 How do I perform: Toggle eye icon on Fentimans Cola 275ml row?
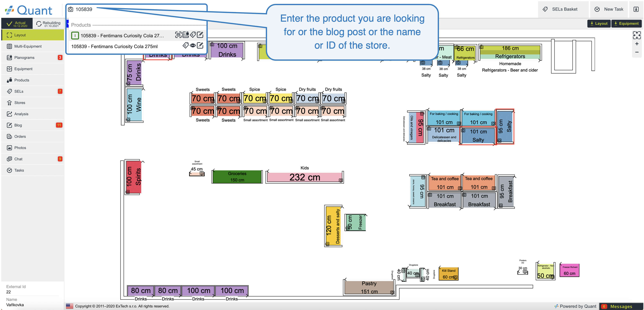click(x=193, y=45)
